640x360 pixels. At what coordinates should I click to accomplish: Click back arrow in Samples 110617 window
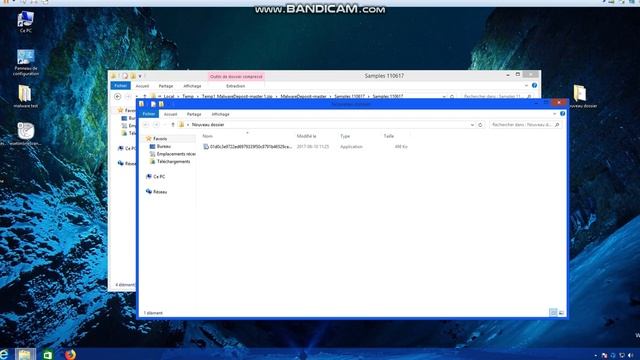click(x=118, y=96)
